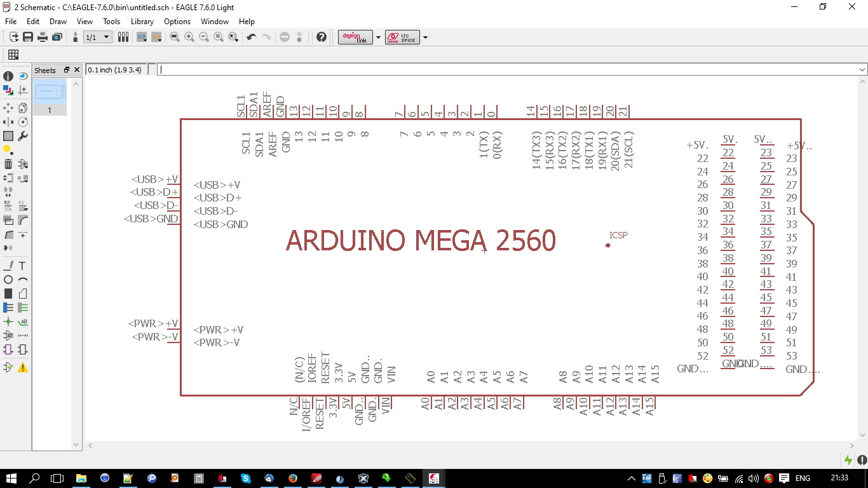Select the Mirror tool

click(x=8, y=122)
